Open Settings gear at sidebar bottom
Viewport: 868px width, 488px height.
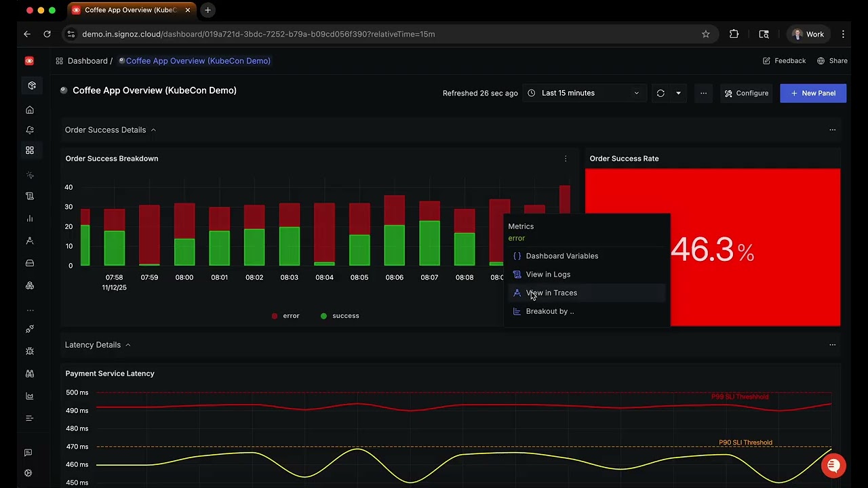point(28,473)
